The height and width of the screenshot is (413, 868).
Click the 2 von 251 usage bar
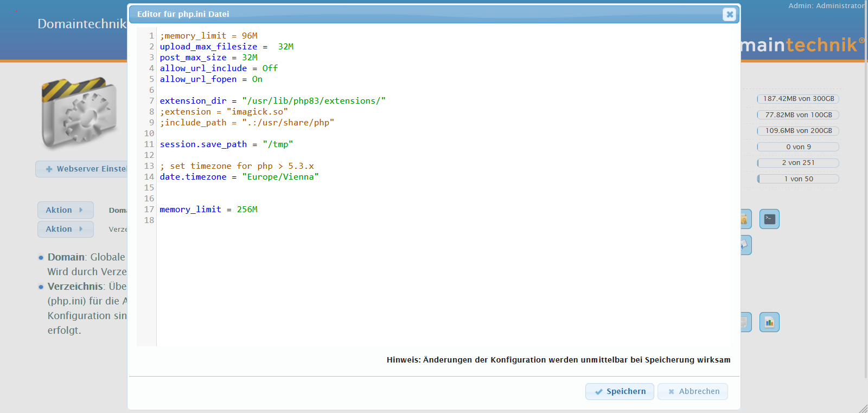click(798, 163)
